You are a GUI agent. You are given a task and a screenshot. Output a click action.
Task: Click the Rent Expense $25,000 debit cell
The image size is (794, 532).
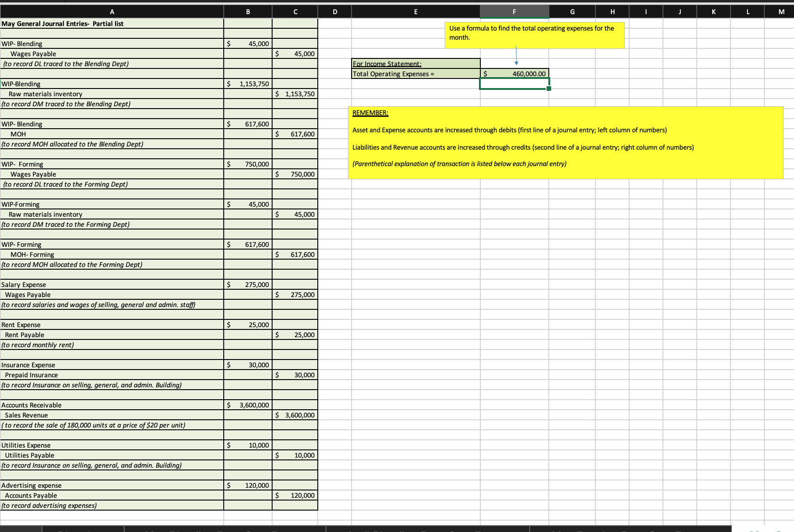tap(249, 324)
